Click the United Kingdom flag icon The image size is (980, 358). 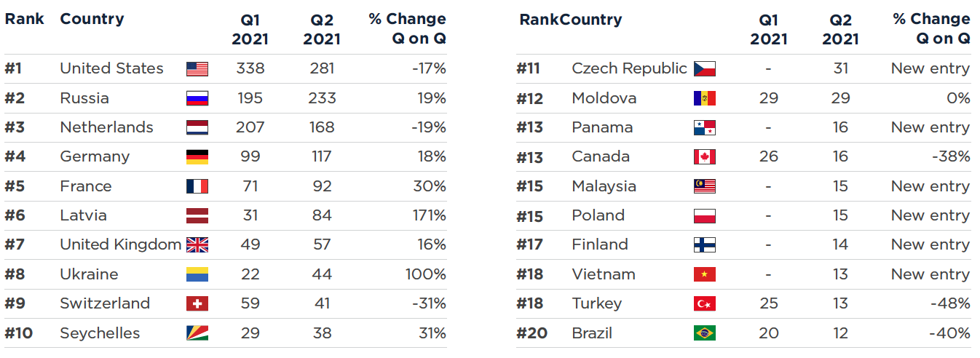pyautogui.click(x=197, y=245)
